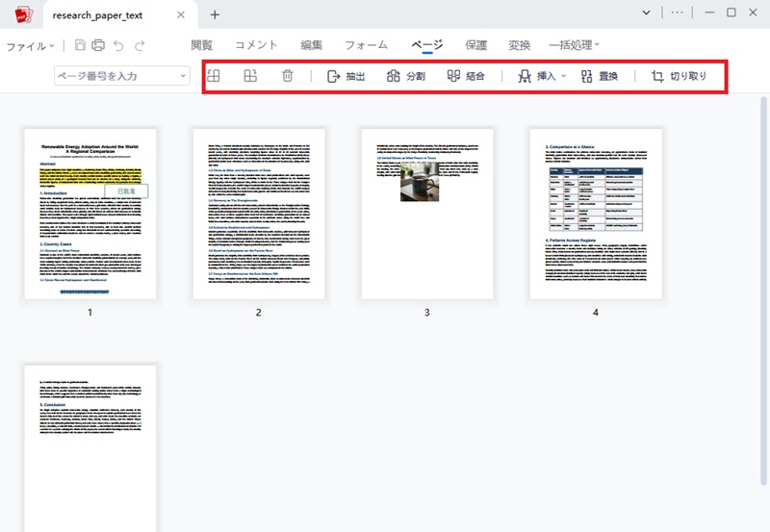Click 置換 (replace) pages button
The height and width of the screenshot is (532, 770).
(x=599, y=76)
